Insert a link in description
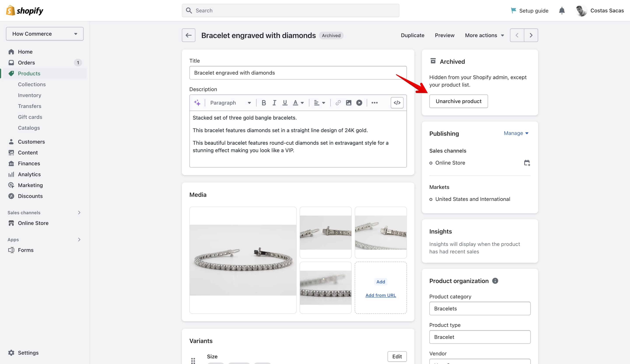630x364 pixels. (338, 103)
